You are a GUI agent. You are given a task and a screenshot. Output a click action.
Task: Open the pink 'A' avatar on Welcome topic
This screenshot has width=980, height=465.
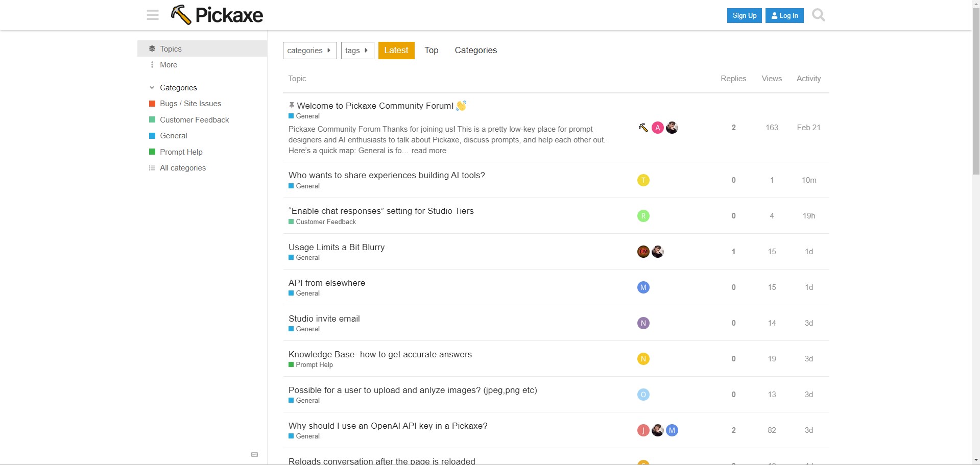[x=658, y=128]
